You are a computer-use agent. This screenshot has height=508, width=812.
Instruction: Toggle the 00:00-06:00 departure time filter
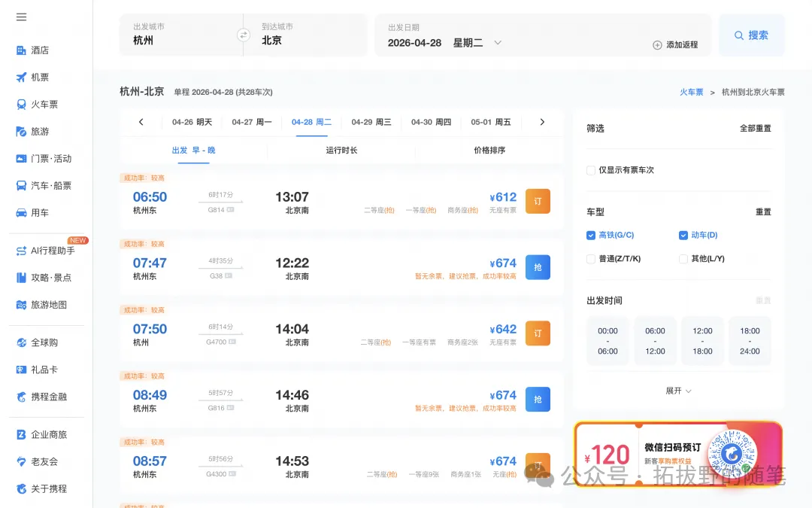(x=608, y=341)
